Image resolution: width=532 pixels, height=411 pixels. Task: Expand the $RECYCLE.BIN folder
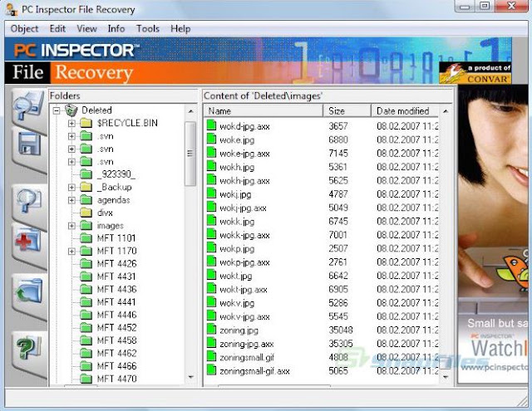click(71, 124)
